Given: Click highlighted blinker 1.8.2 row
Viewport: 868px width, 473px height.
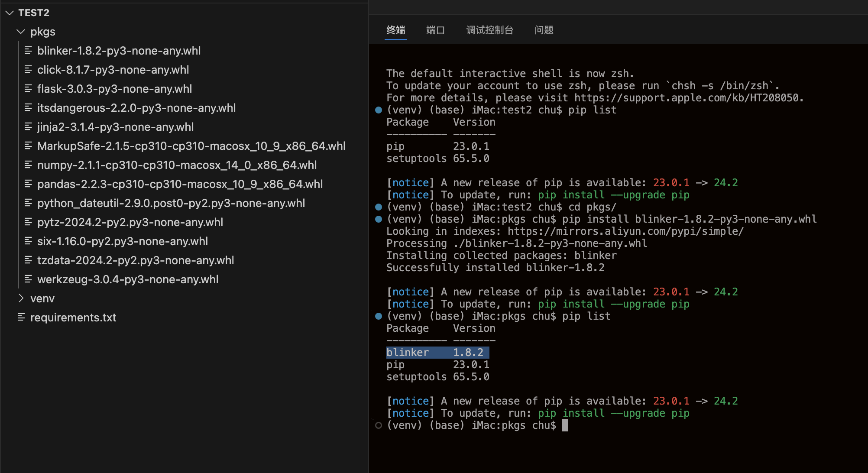Looking at the screenshot, I should (437, 353).
